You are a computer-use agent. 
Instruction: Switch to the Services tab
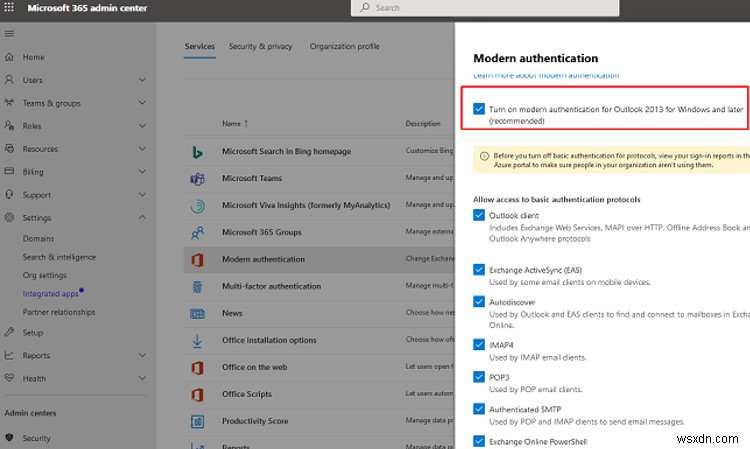click(x=199, y=46)
